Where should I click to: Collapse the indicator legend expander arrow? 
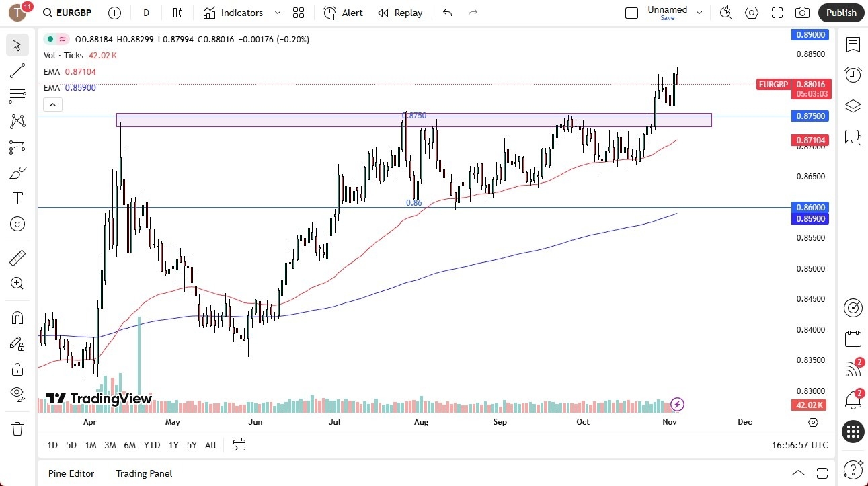[52, 104]
